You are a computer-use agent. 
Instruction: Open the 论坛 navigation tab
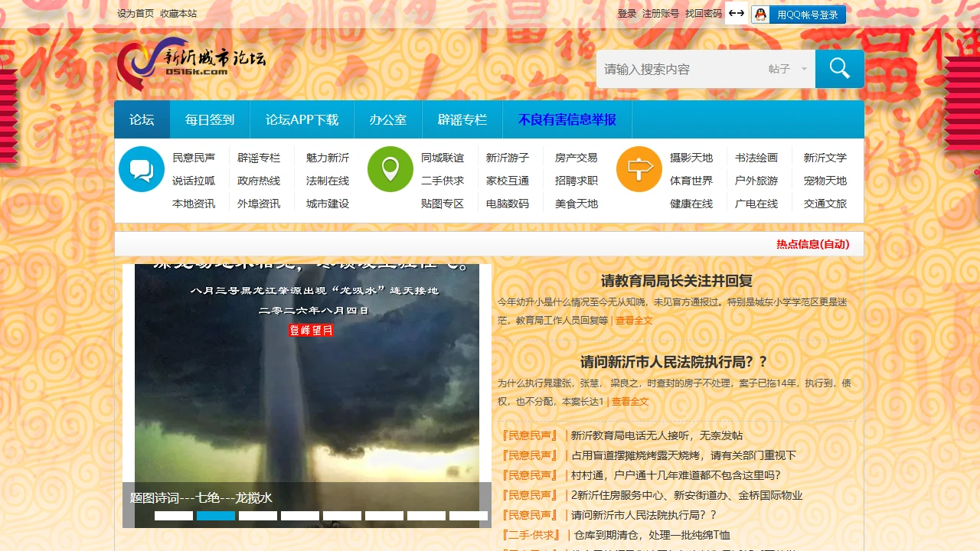coord(142,119)
